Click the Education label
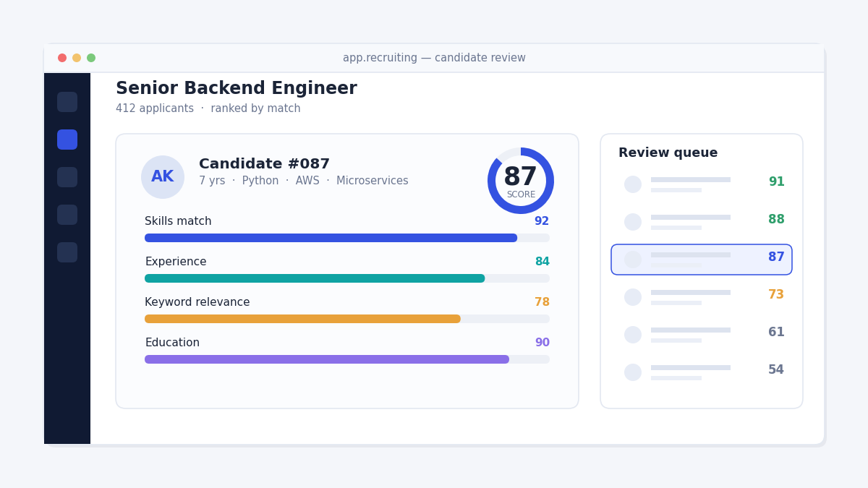Screen dimensions: 868x488 pos(172,343)
